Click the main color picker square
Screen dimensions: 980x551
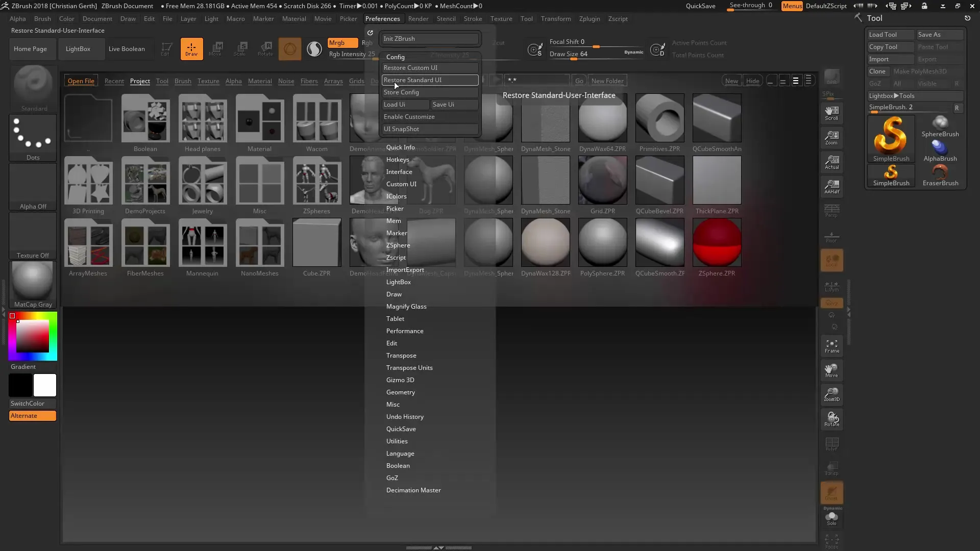33,336
